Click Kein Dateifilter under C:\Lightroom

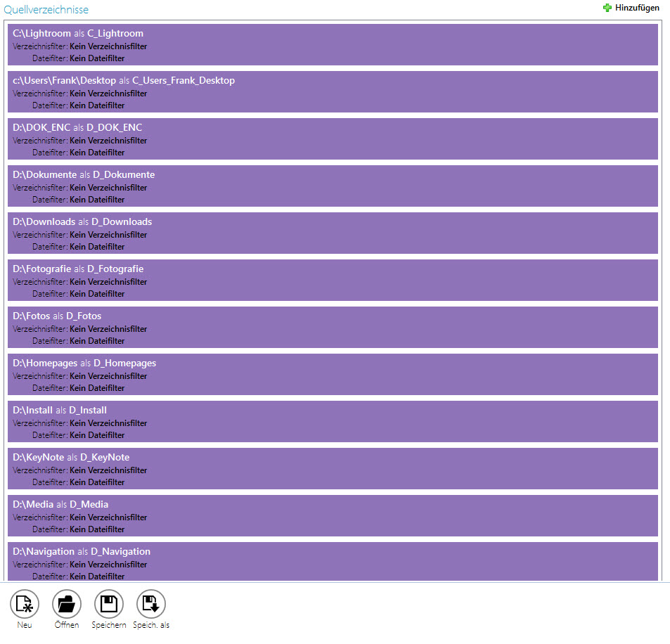[x=97, y=58]
